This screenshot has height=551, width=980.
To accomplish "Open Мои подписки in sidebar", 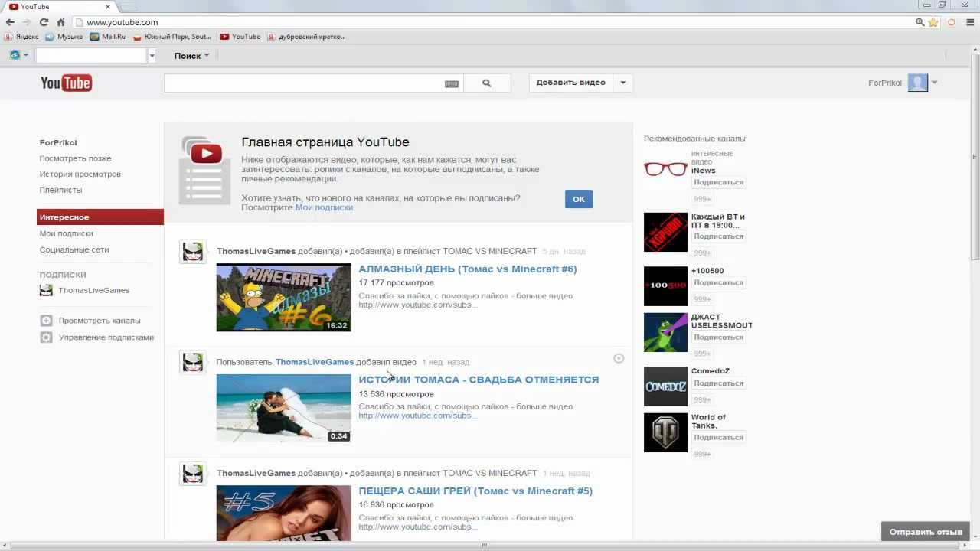I will [67, 233].
